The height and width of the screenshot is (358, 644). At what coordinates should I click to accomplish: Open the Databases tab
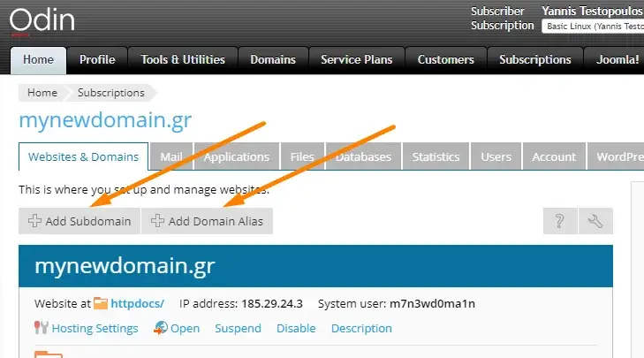363,156
